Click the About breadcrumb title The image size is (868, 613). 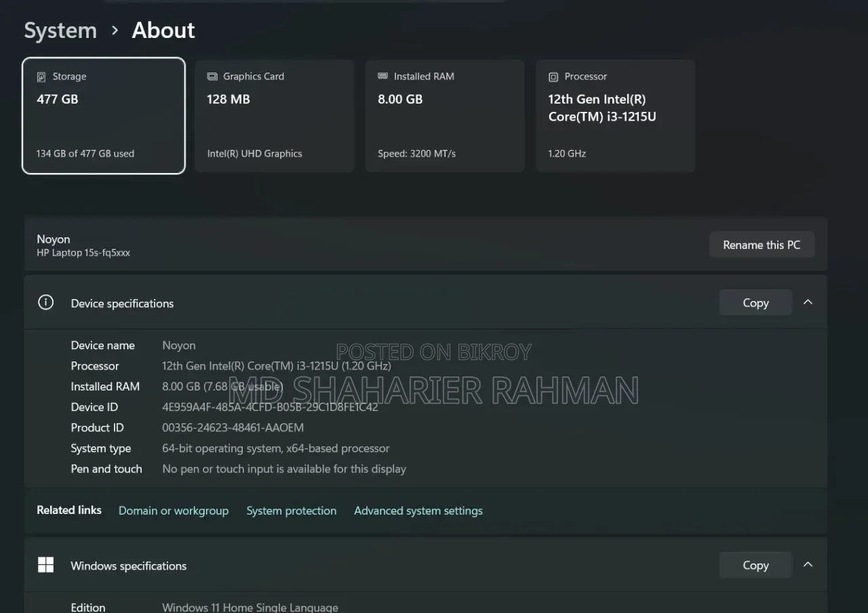(x=163, y=31)
